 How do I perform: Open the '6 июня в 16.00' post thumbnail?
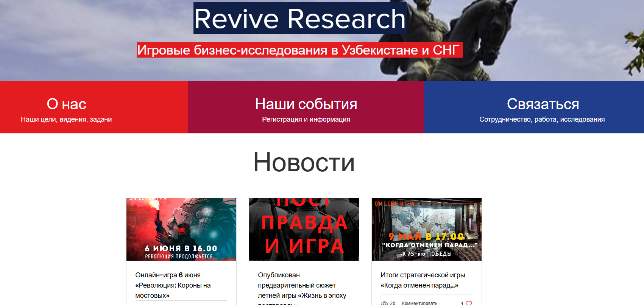point(181,229)
